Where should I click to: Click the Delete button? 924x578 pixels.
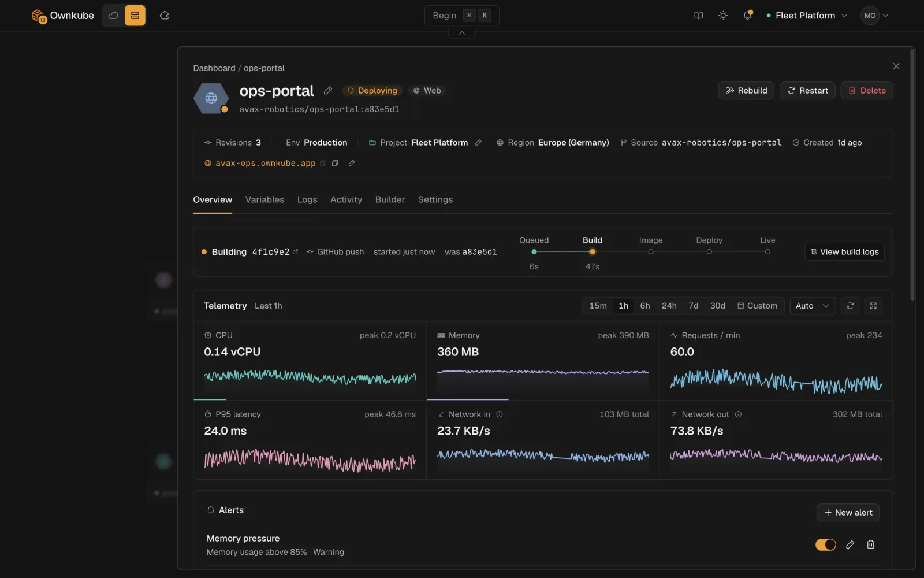coord(867,91)
